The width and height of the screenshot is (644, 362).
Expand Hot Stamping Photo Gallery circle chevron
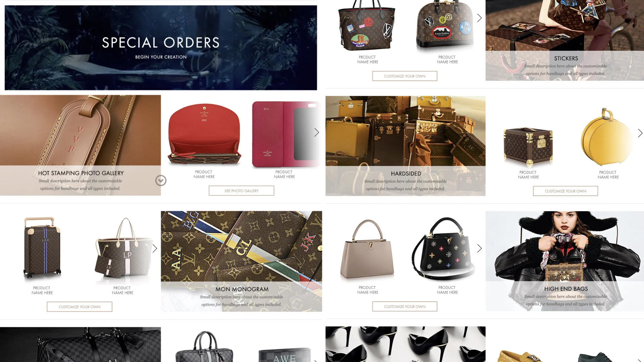click(x=161, y=181)
